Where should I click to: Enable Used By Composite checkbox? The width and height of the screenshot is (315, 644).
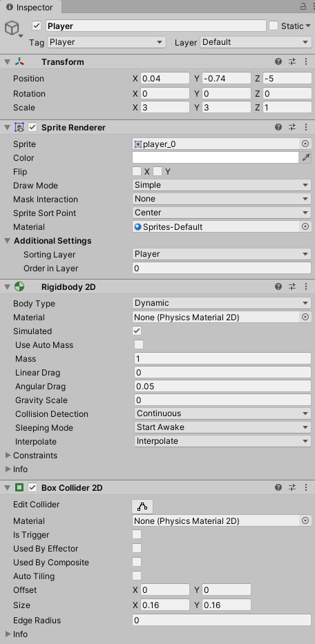point(137,562)
